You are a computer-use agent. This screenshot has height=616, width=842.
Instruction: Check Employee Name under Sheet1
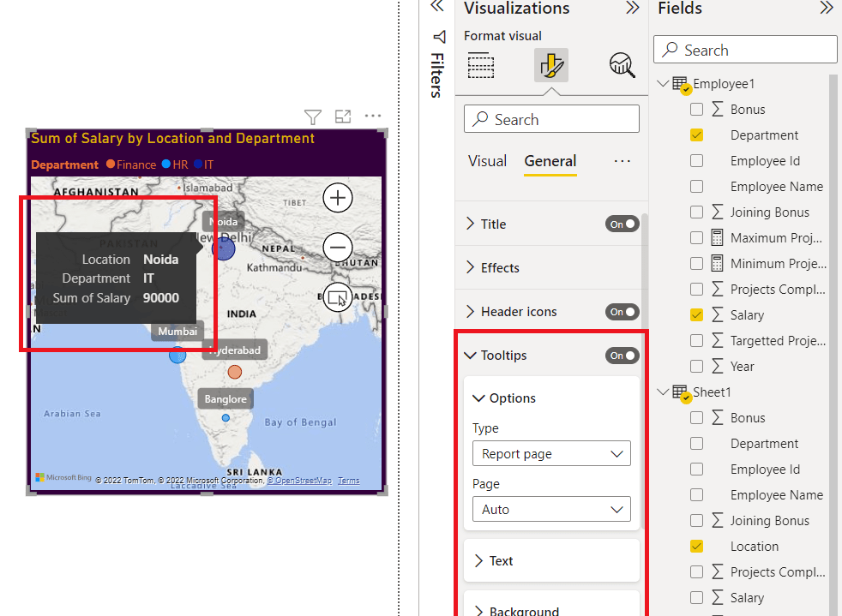pyautogui.click(x=696, y=494)
